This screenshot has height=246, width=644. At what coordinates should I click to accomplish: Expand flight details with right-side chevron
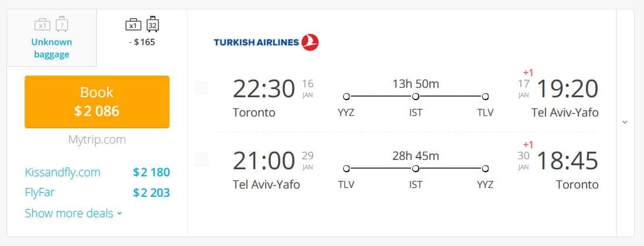click(625, 122)
